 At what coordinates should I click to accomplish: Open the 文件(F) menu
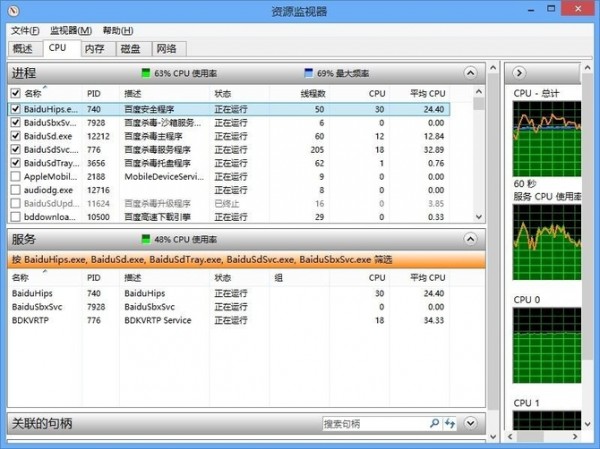25,31
